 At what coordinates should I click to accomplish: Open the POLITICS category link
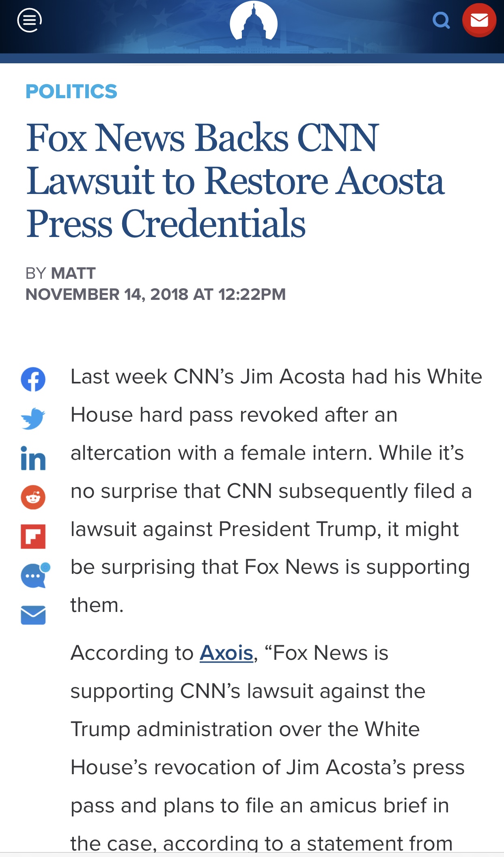(x=71, y=91)
